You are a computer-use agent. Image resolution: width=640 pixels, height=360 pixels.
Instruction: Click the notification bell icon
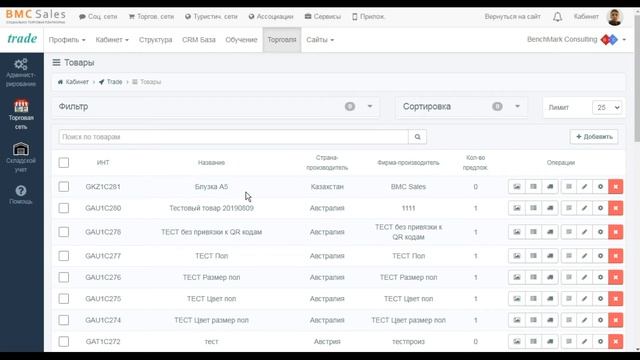[558, 17]
